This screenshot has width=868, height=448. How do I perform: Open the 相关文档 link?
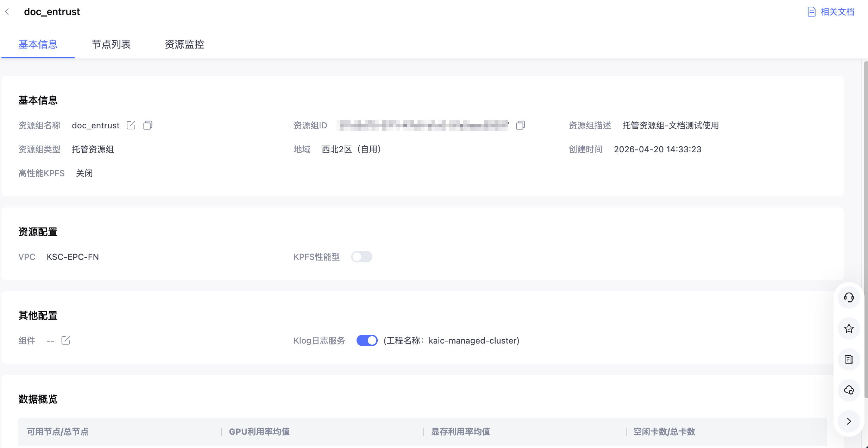(x=837, y=12)
